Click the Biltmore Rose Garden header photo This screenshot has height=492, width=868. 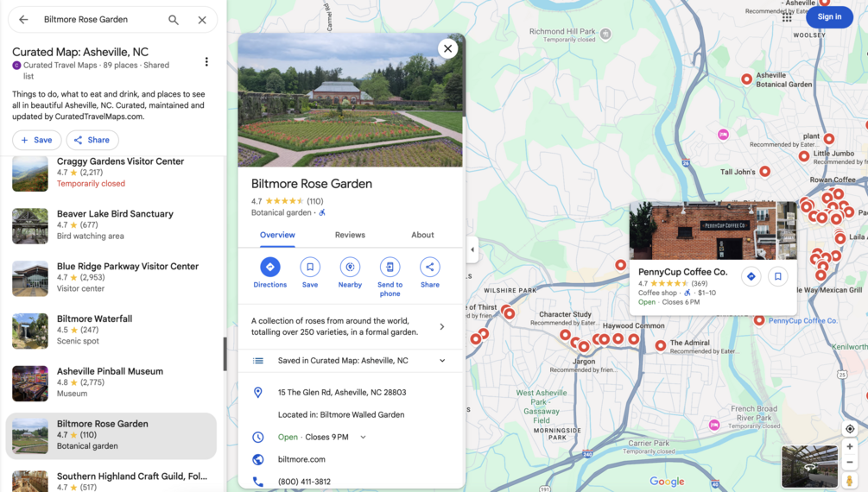point(351,100)
